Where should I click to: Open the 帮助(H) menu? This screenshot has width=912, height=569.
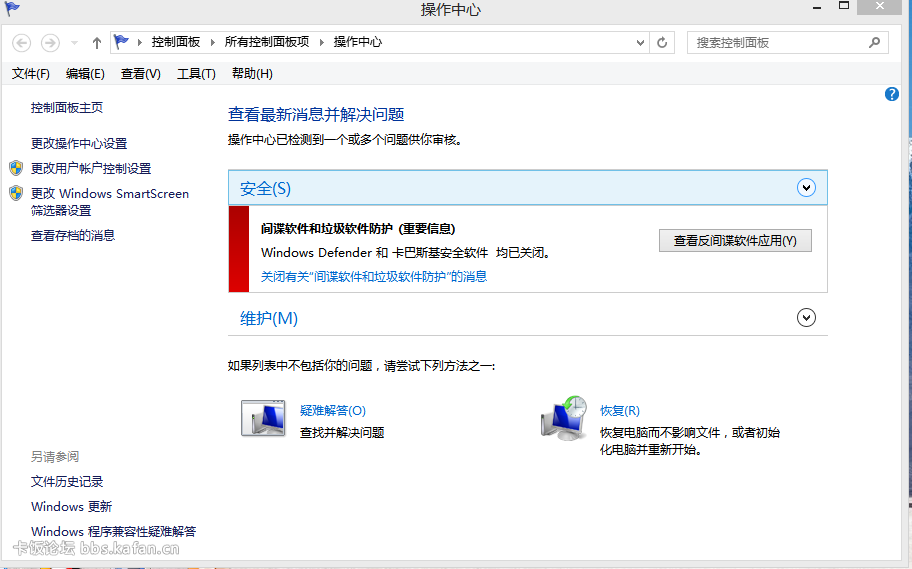252,74
